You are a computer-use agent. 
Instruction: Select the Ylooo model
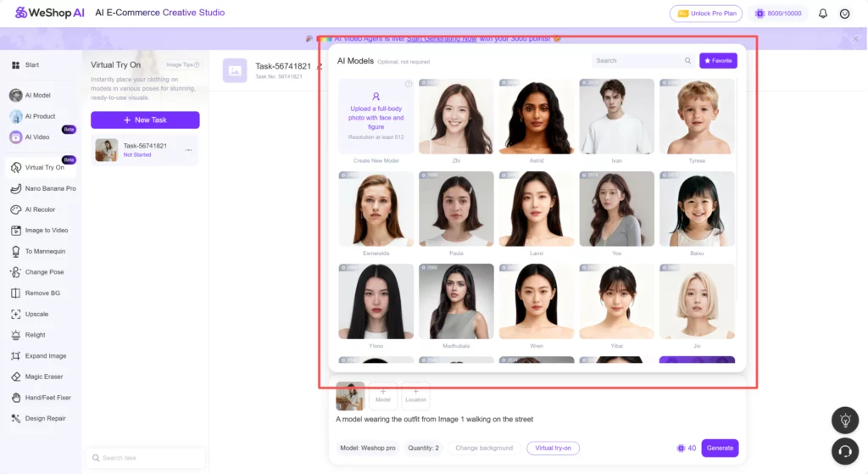tap(376, 301)
